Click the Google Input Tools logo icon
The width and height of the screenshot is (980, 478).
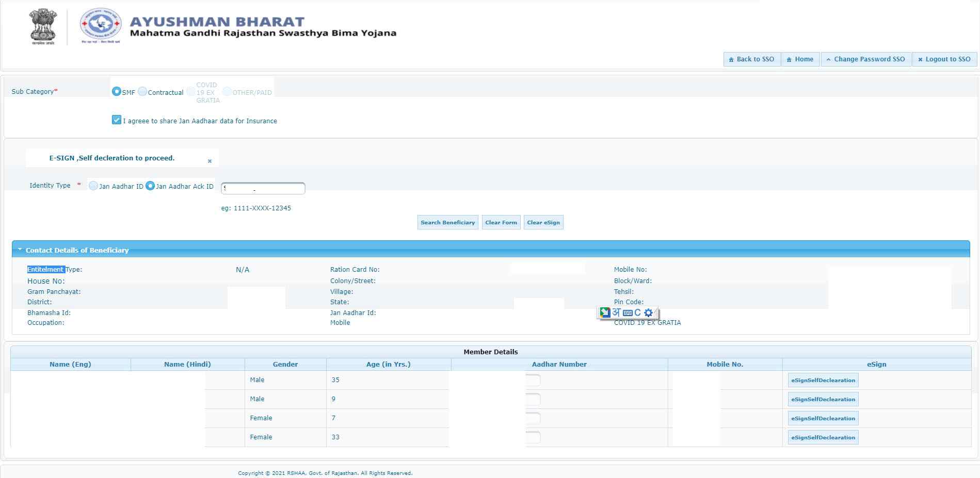(x=605, y=312)
